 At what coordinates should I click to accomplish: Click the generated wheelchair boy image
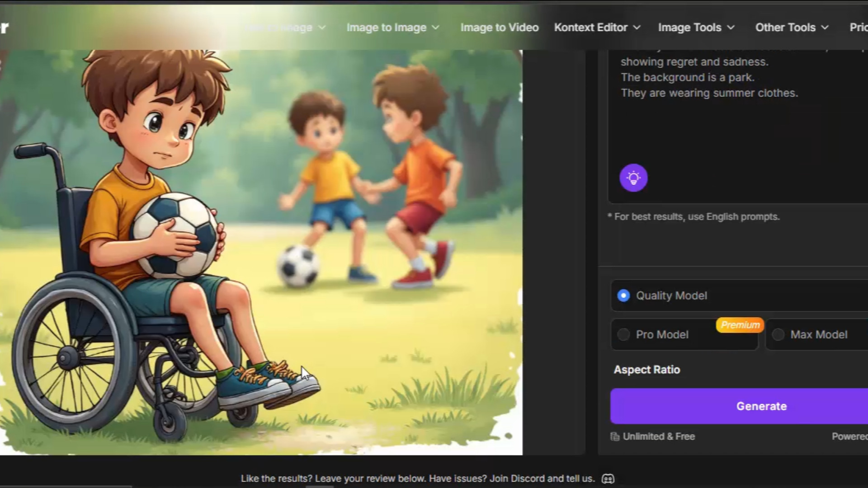pyautogui.click(x=260, y=252)
